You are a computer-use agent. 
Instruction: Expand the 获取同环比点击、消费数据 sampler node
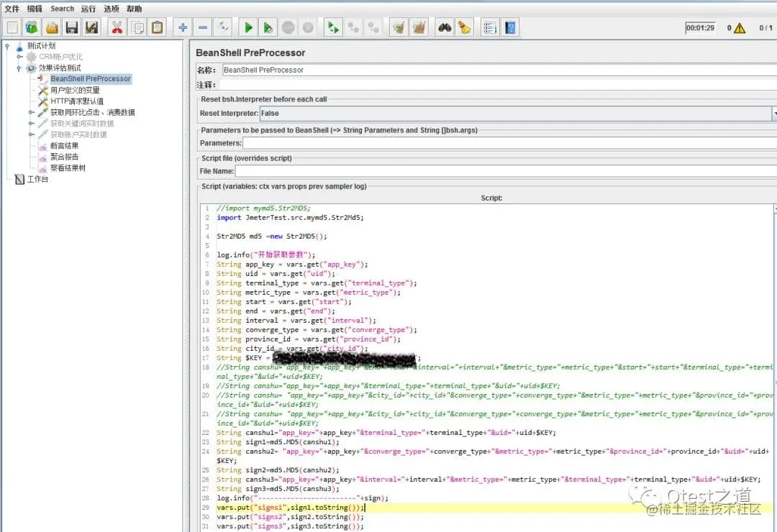tap(31, 112)
